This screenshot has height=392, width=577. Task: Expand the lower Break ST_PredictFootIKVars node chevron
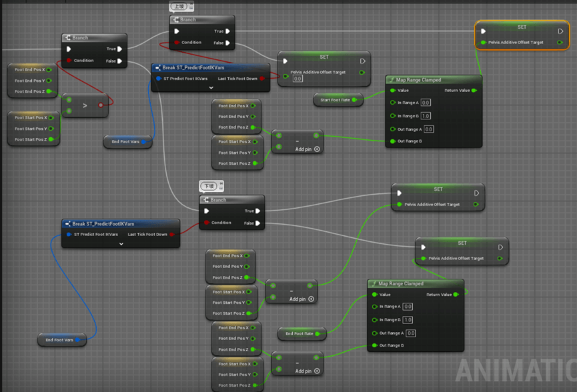(121, 244)
